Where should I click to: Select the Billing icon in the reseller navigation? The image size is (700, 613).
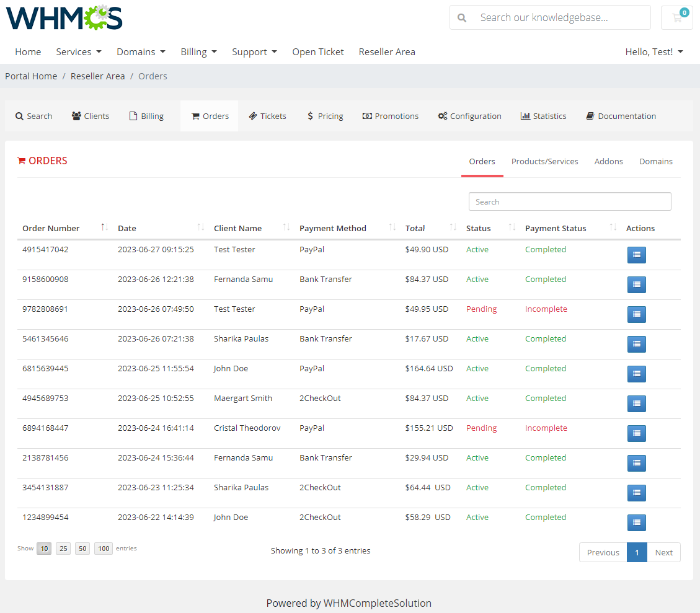pyautogui.click(x=146, y=116)
